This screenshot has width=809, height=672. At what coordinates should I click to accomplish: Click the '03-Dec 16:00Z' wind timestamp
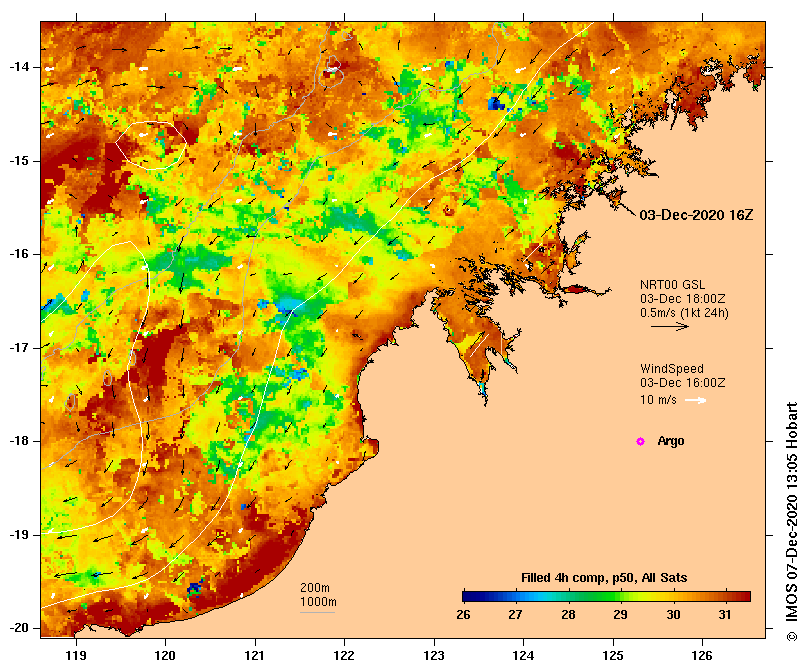683,383
